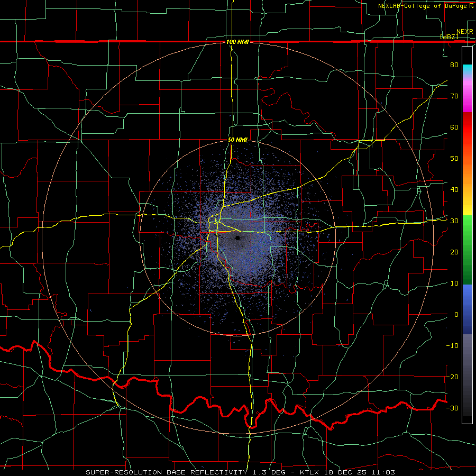Click the 0 value on the dBZ scale
476x476 pixels.
coord(456,315)
